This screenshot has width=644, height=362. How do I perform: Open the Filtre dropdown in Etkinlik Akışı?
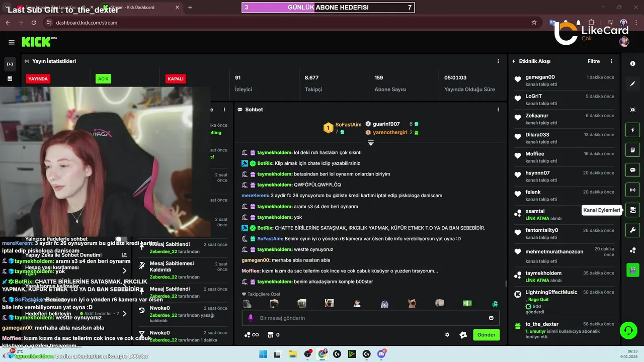594,61
